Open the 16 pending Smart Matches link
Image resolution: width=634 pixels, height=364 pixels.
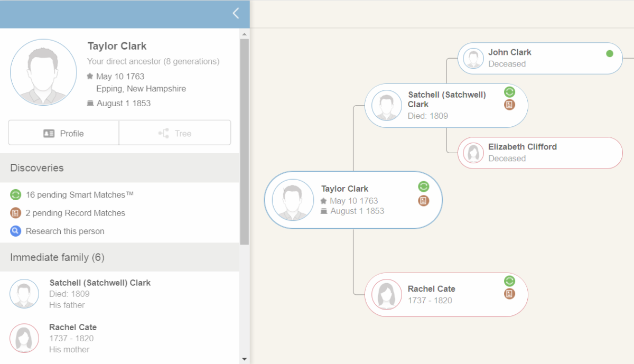click(x=79, y=194)
